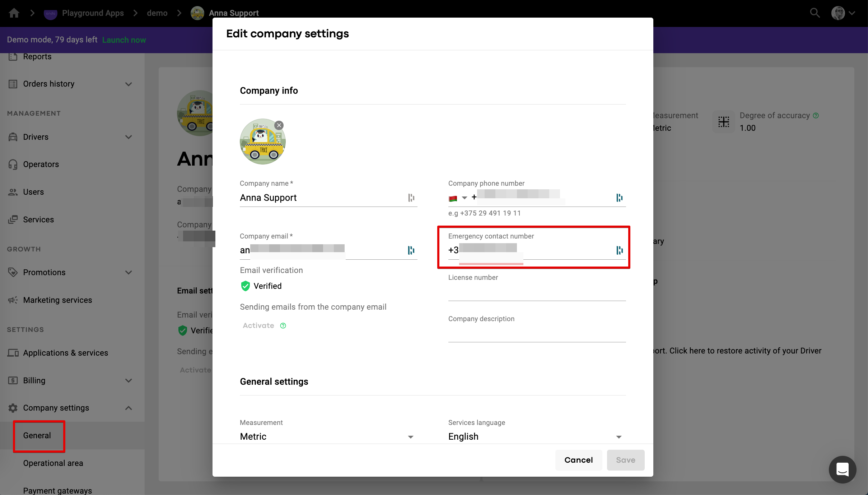
Task: Click password manager icon in Company email field
Action: [411, 250]
